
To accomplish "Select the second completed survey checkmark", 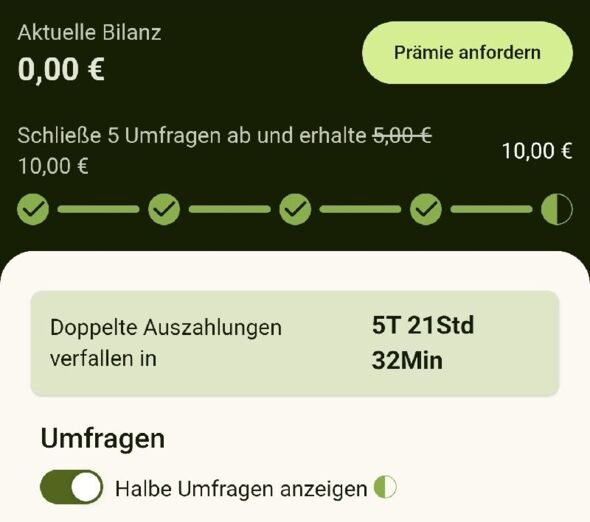I will tap(164, 209).
